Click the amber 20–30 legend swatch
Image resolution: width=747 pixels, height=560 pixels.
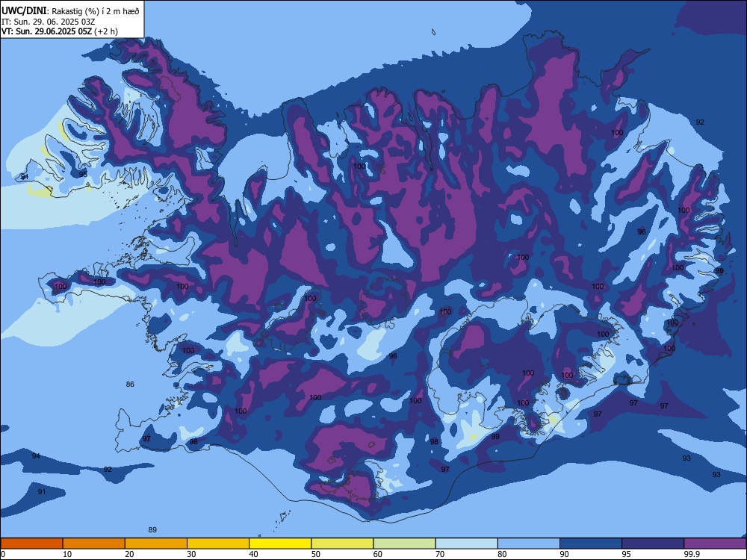[156, 544]
